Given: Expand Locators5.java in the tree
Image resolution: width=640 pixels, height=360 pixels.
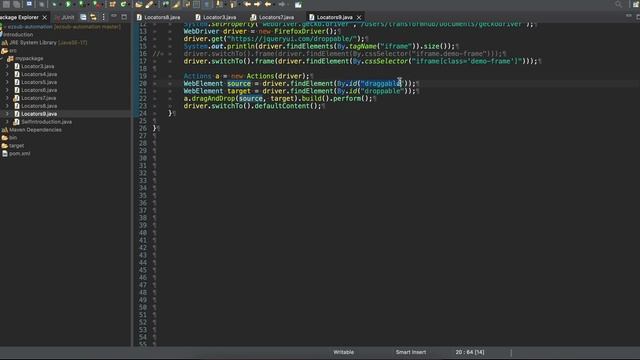Looking at the screenshot, I should (7, 82).
